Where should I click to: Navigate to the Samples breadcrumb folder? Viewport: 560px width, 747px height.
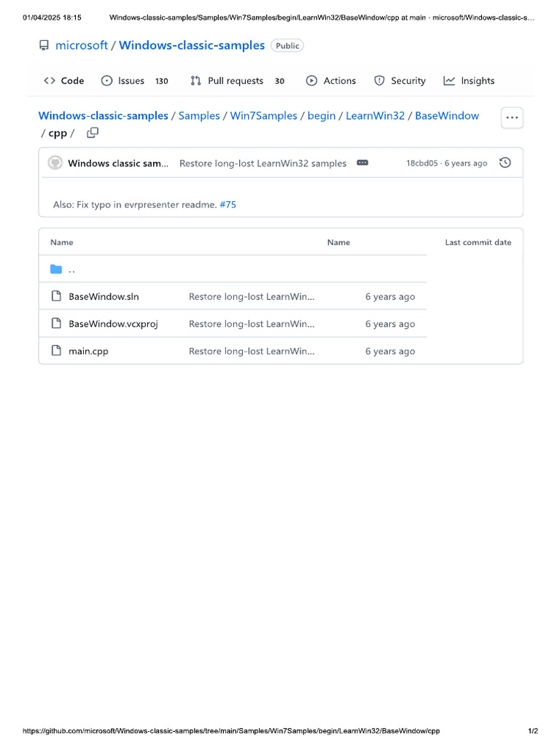click(199, 116)
